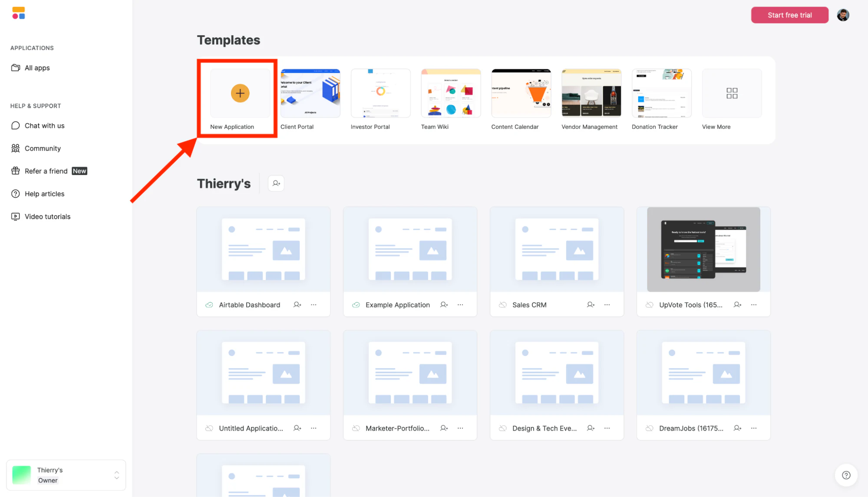Open more options for Airtable Dashboard
This screenshot has width=868, height=497.
point(314,305)
